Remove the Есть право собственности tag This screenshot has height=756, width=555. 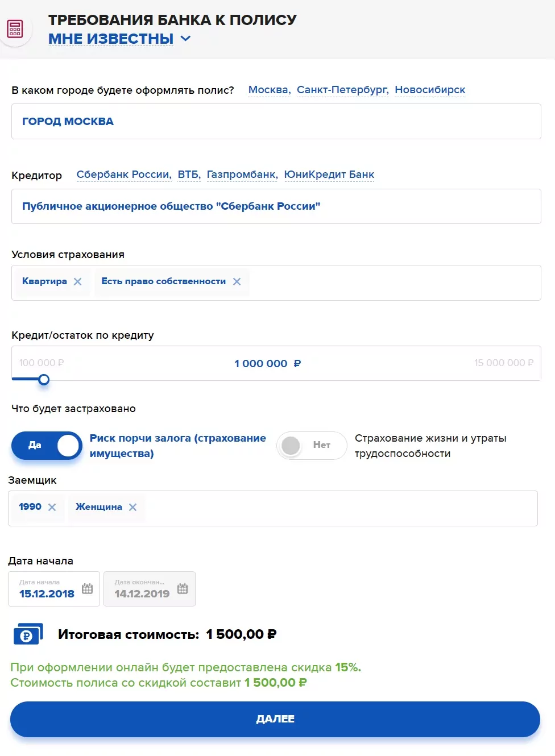tap(237, 281)
